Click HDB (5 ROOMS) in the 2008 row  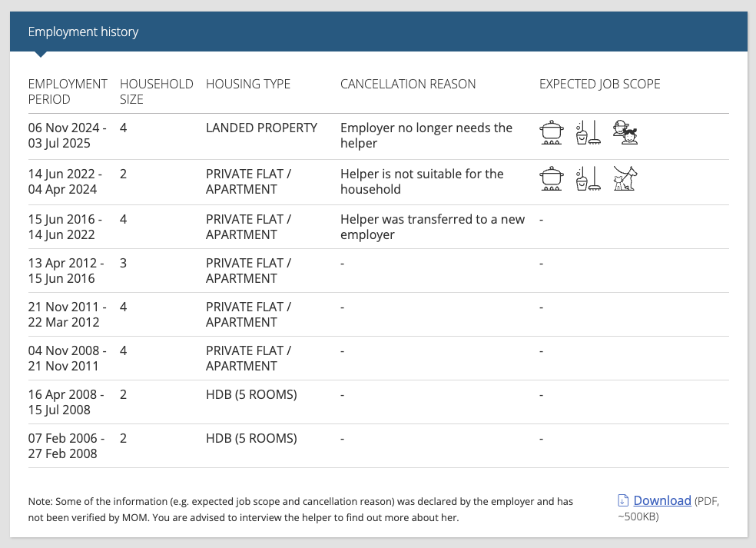tap(251, 394)
